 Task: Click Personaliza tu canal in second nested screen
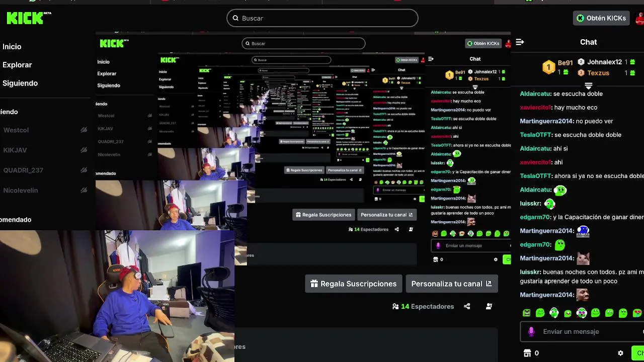tap(387, 215)
